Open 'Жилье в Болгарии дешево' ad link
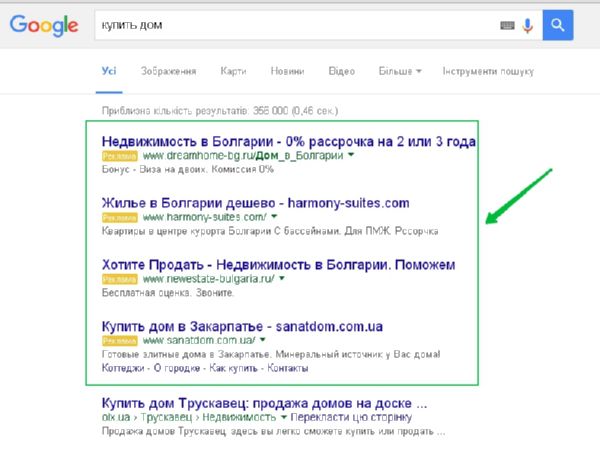This screenshot has width=600, height=452. pyautogui.click(x=256, y=203)
